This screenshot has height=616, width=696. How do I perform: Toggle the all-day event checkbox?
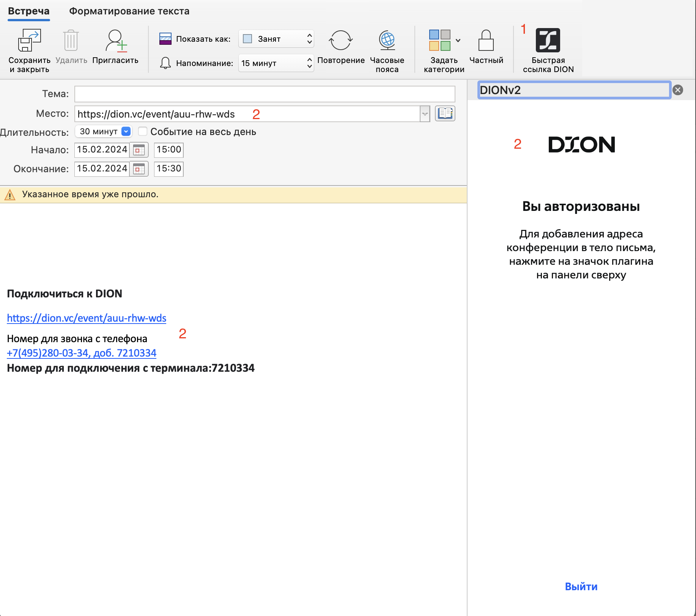tap(143, 131)
